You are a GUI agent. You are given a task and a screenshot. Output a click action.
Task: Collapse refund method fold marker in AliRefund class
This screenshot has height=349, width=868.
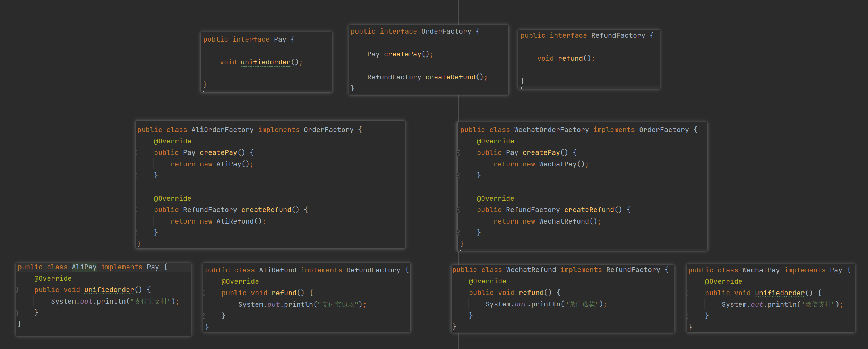pos(204,293)
